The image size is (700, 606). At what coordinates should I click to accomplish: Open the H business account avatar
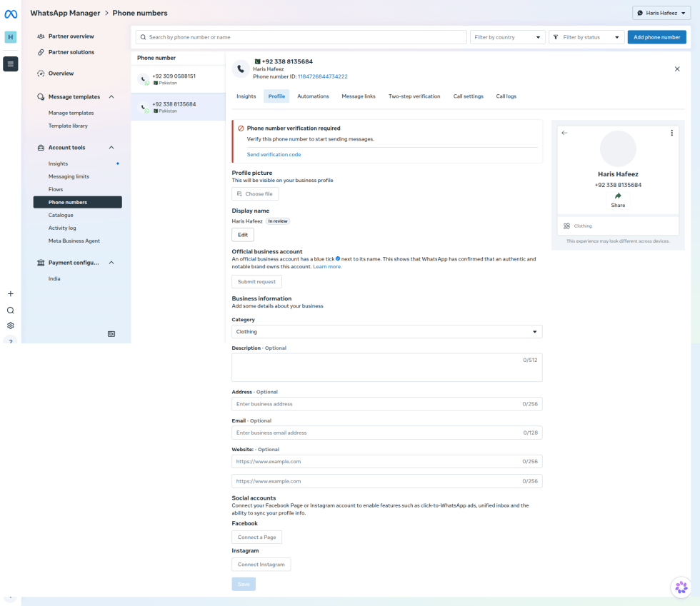(10, 37)
